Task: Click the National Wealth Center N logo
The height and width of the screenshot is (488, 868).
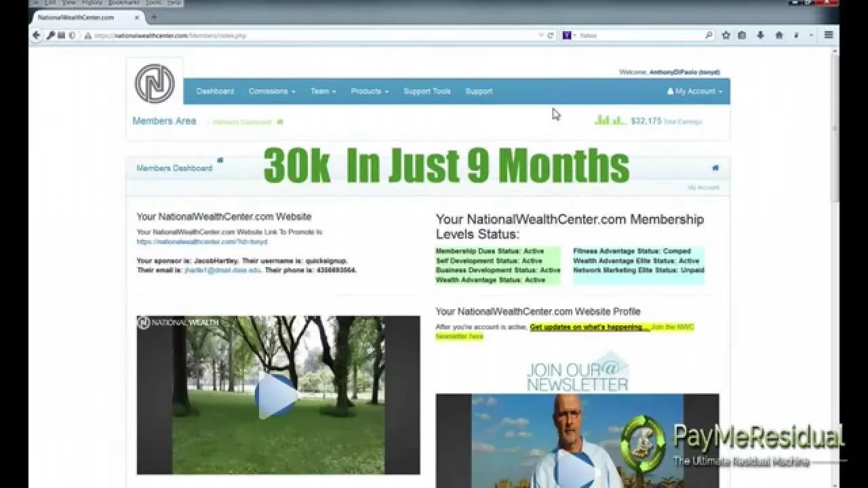Action: tap(155, 83)
